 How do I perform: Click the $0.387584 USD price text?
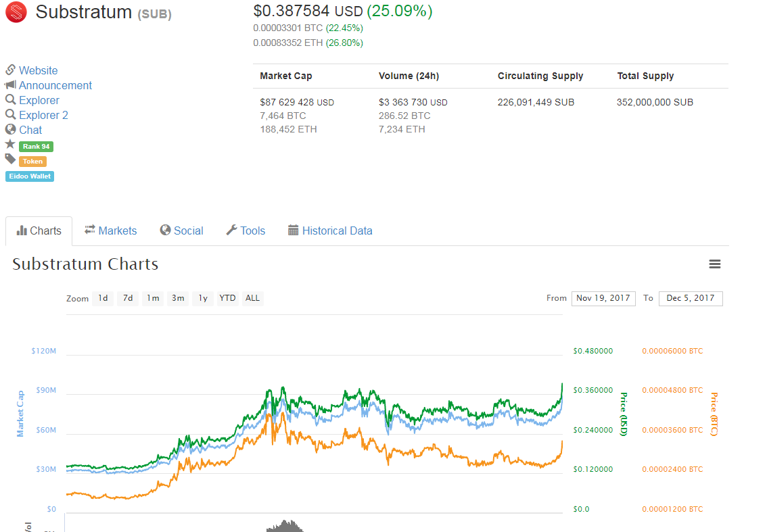point(308,11)
